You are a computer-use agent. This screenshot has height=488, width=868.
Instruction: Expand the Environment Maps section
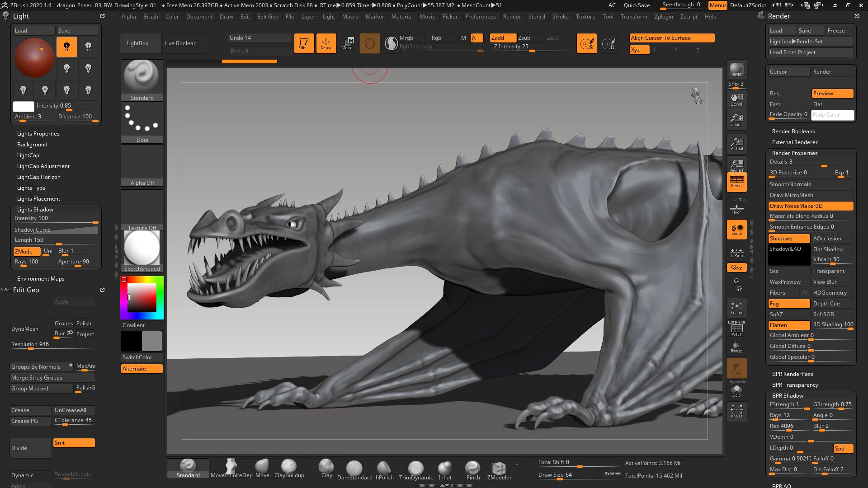pos(41,279)
